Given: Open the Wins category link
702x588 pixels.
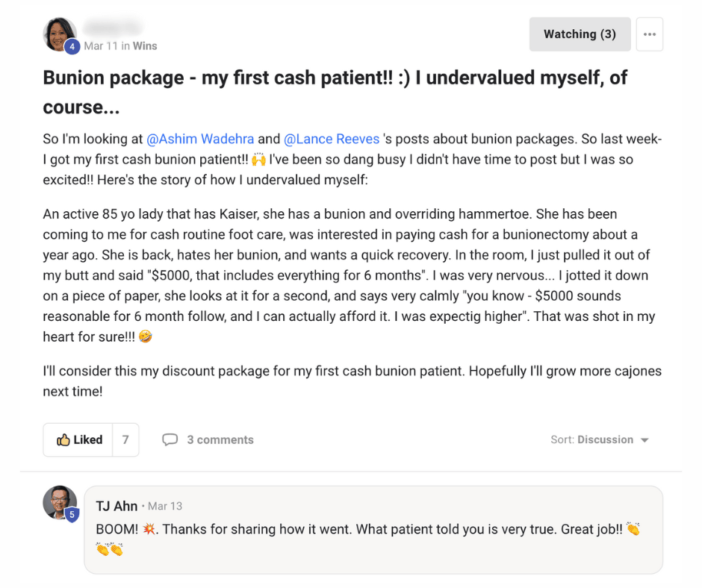Looking at the screenshot, I should (145, 46).
